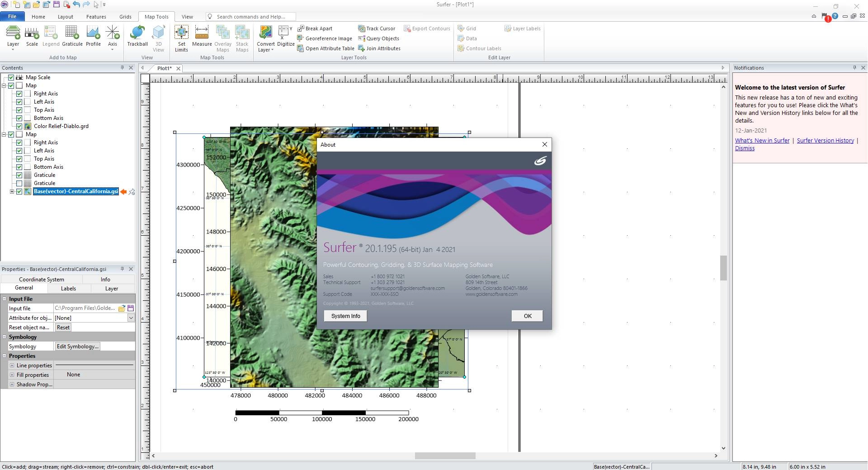Uncheck the checked Graticule layer checkbox

click(x=19, y=175)
